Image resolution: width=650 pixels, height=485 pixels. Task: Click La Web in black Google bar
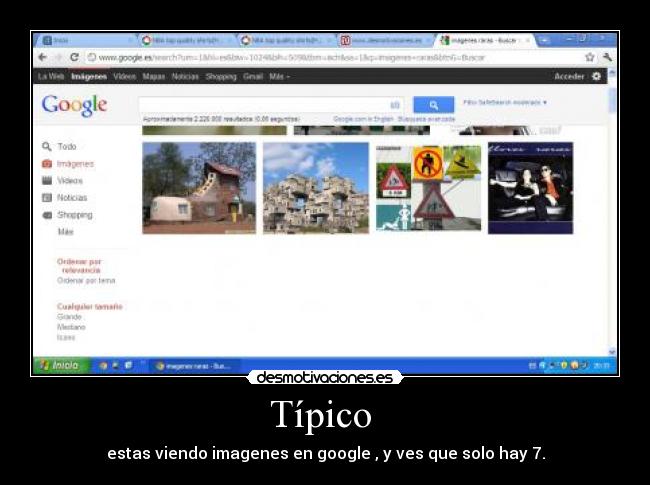click(x=51, y=76)
